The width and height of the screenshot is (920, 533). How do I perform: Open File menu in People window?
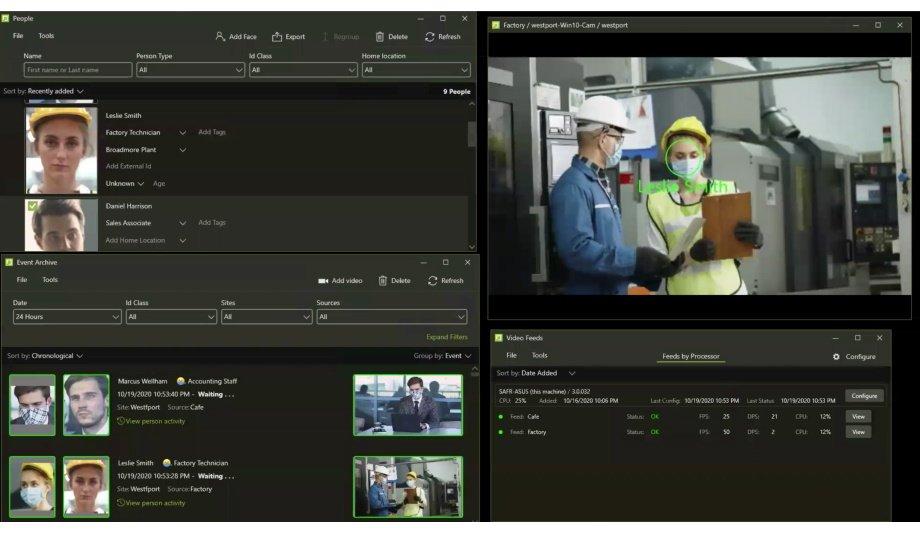pyautogui.click(x=18, y=36)
